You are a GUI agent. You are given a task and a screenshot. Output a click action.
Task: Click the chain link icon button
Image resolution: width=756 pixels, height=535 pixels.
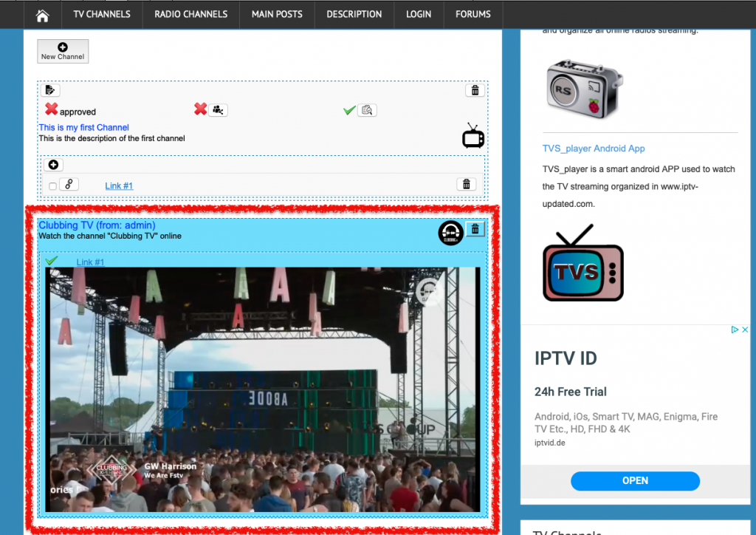pos(69,184)
